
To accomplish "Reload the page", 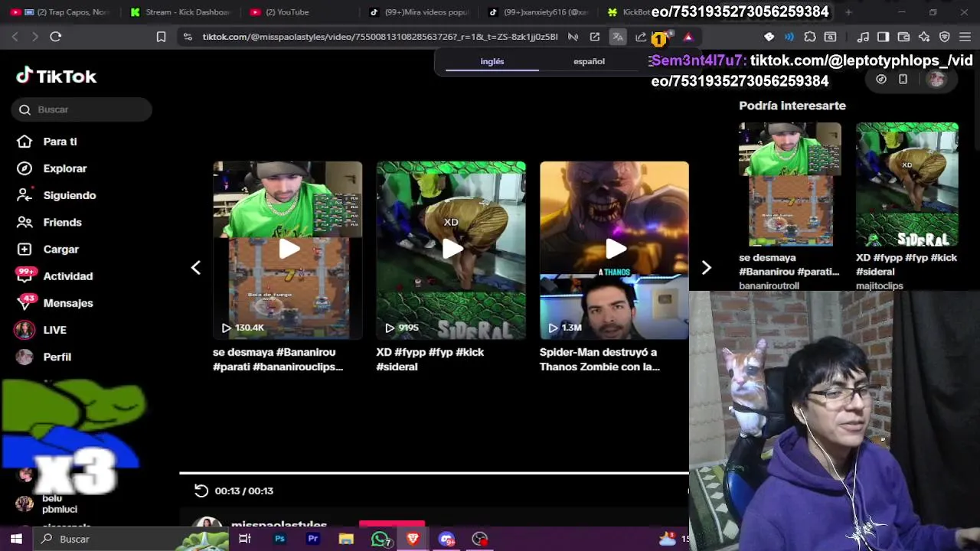I will [x=55, y=37].
